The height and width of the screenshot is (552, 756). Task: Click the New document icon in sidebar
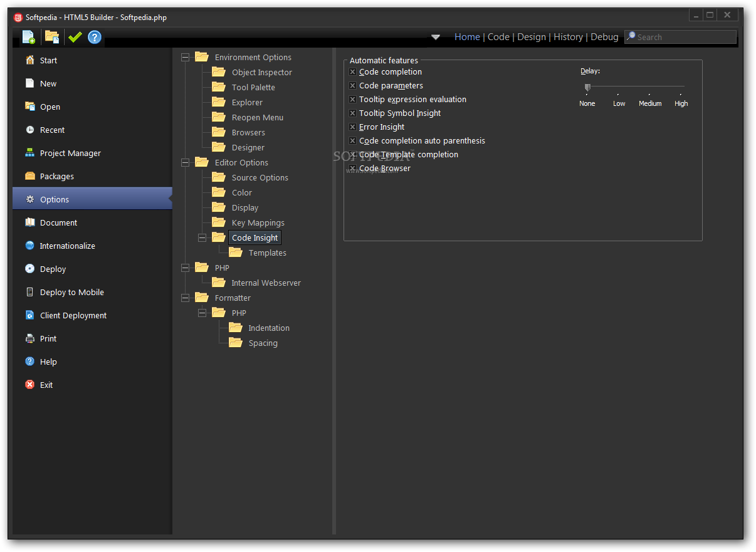pyautogui.click(x=29, y=83)
